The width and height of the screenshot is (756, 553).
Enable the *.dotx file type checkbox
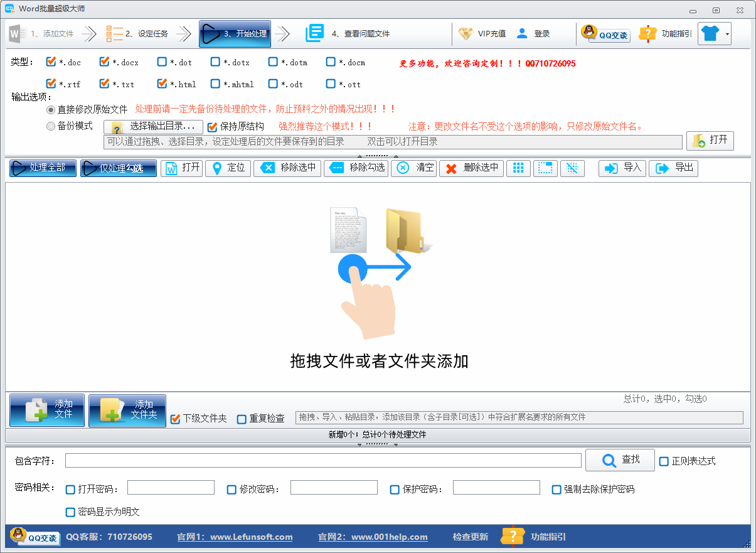point(215,62)
